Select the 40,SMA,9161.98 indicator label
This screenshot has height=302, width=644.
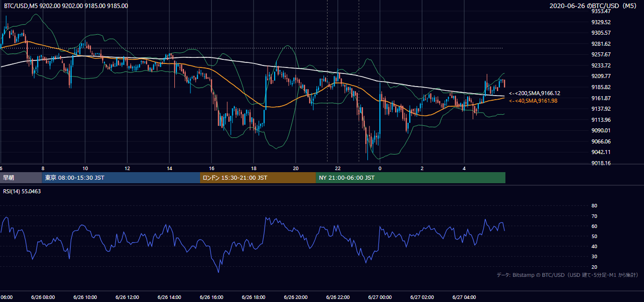tap(533, 101)
